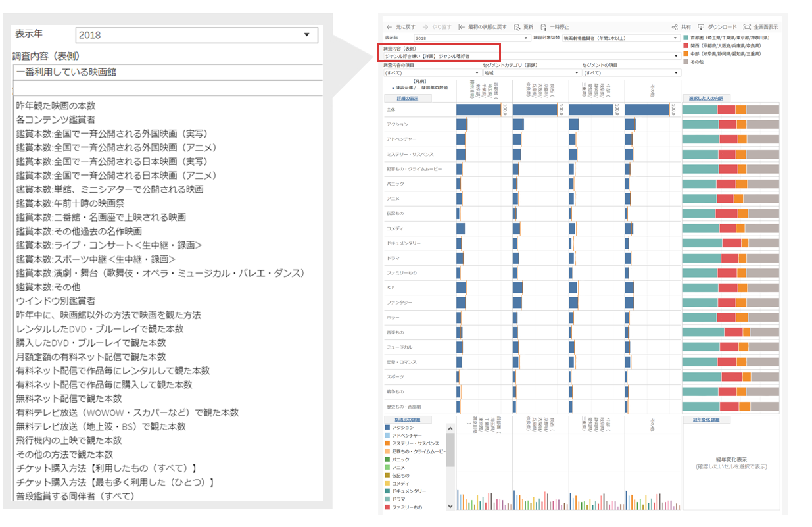Screen dimensions: 812x527
Task: Click コメディ yellow swatch in genre legend
Action: click(387, 484)
